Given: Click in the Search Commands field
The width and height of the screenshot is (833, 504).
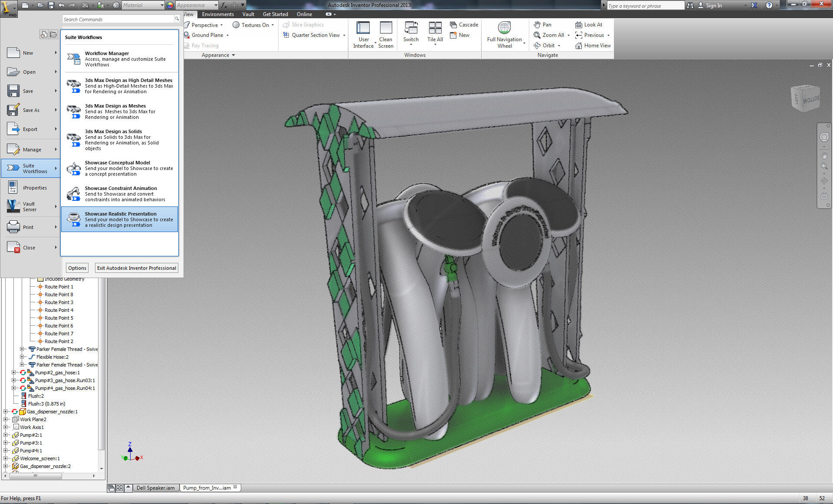Looking at the screenshot, I should click(x=118, y=20).
